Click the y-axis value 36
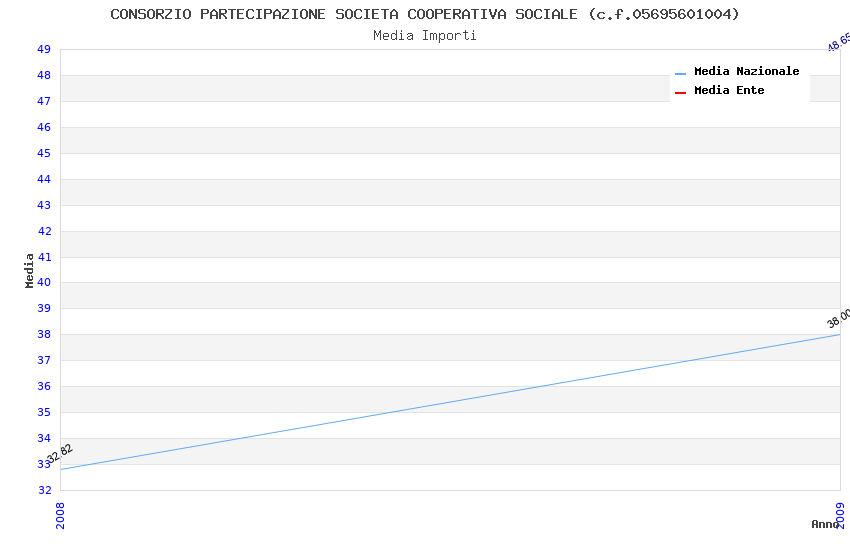 [44, 386]
